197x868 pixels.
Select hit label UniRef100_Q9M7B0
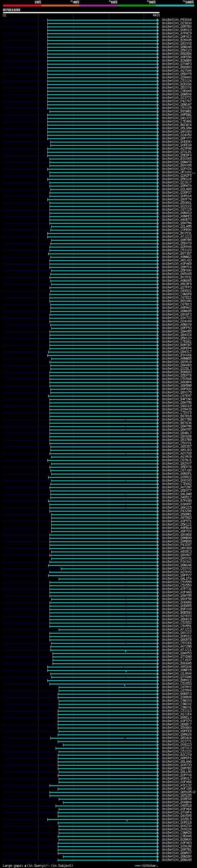tap(177, 26)
